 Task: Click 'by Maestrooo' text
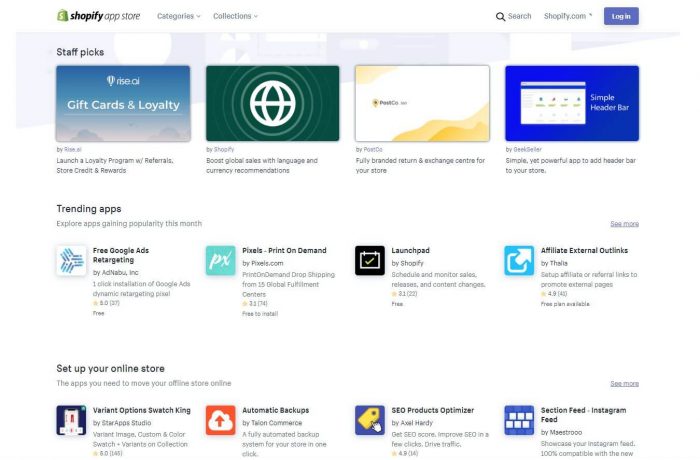click(x=562, y=433)
